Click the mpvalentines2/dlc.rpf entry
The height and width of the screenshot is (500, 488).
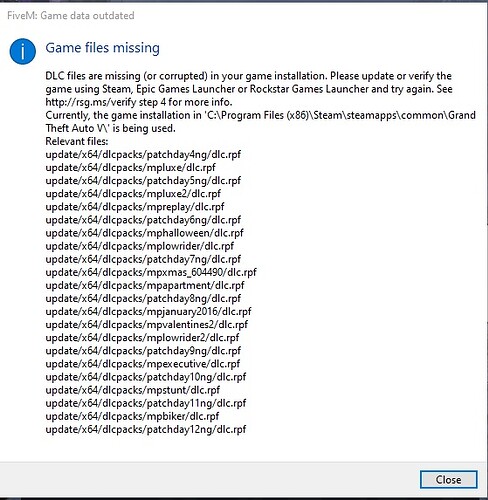pyautogui.click(x=147, y=324)
